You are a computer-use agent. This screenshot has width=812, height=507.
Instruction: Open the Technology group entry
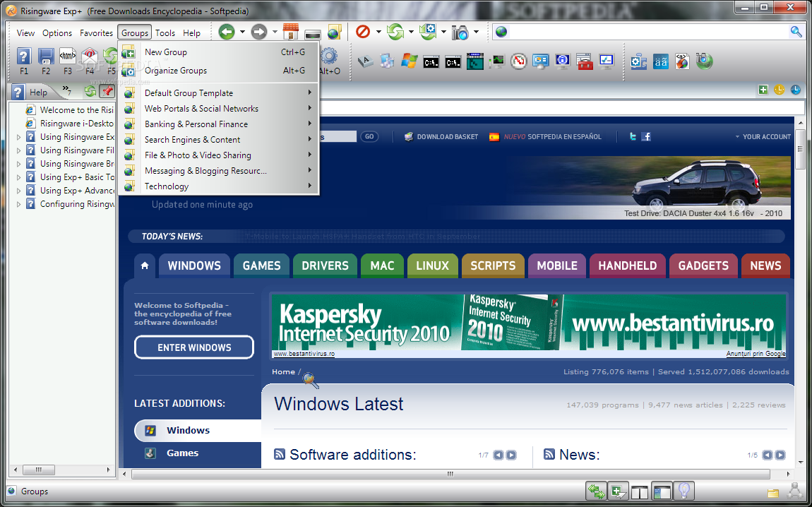[x=219, y=186]
